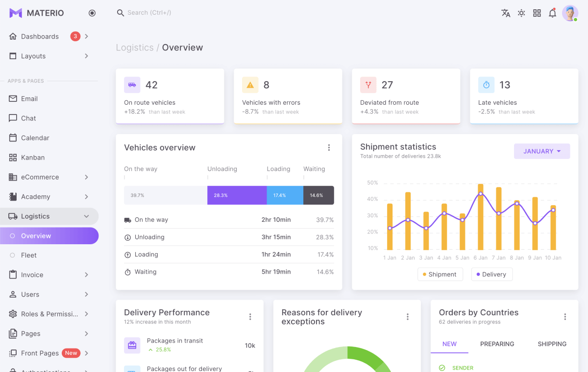The image size is (588, 372).
Task: Click the on route vehicles car icon
Action: (132, 85)
